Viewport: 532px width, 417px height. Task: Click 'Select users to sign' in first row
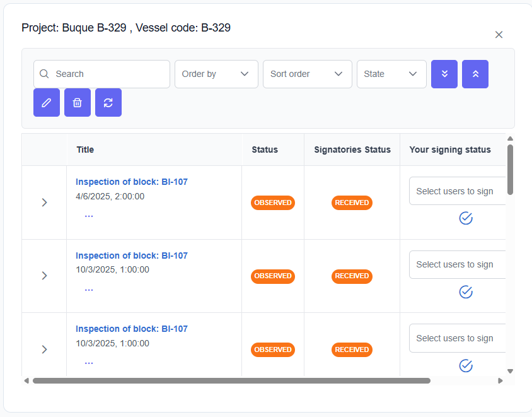[x=455, y=191]
